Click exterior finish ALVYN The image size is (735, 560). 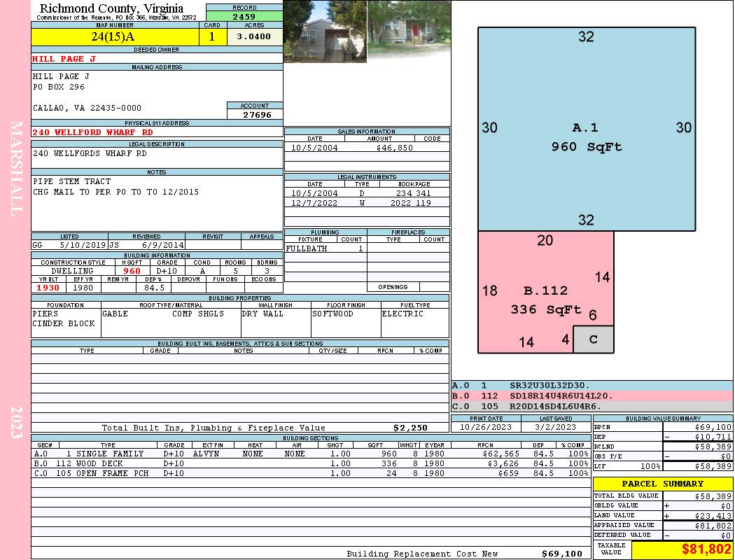pyautogui.click(x=208, y=454)
